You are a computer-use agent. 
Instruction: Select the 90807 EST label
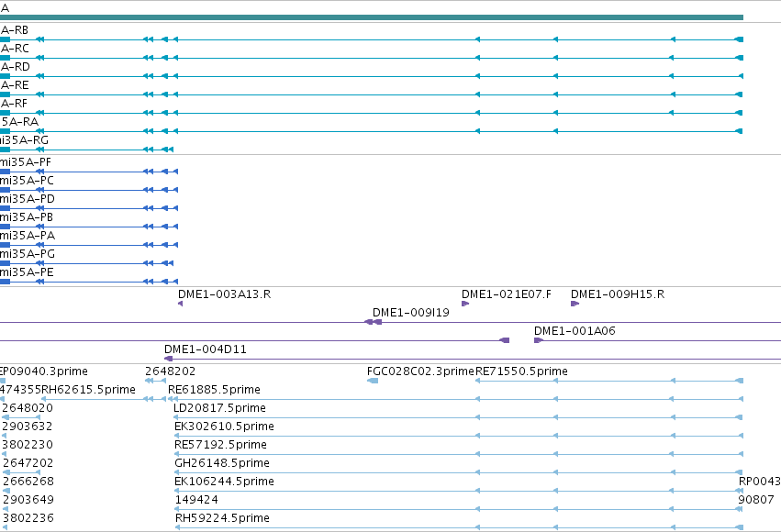[756, 500]
